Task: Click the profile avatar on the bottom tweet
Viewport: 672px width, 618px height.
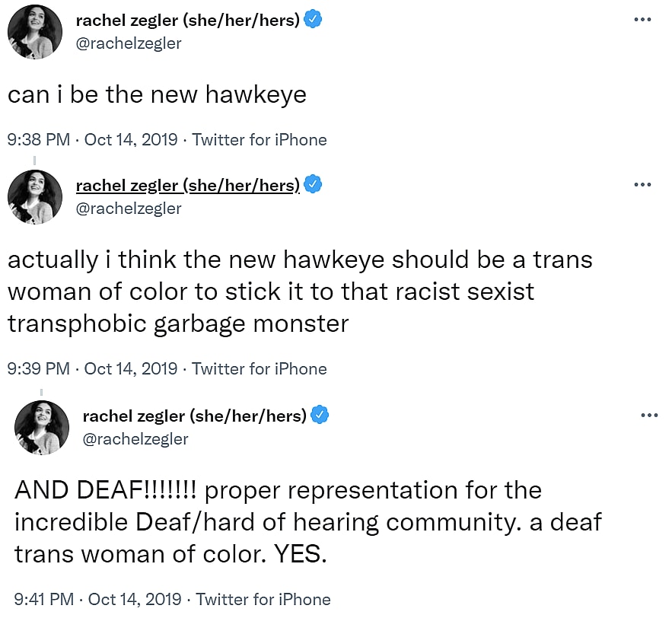Action: tap(42, 427)
